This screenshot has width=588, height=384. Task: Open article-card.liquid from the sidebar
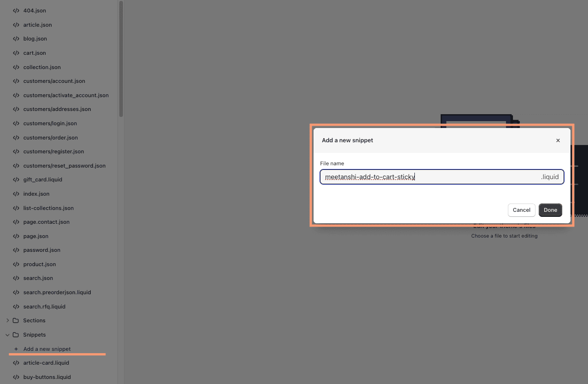47,362
